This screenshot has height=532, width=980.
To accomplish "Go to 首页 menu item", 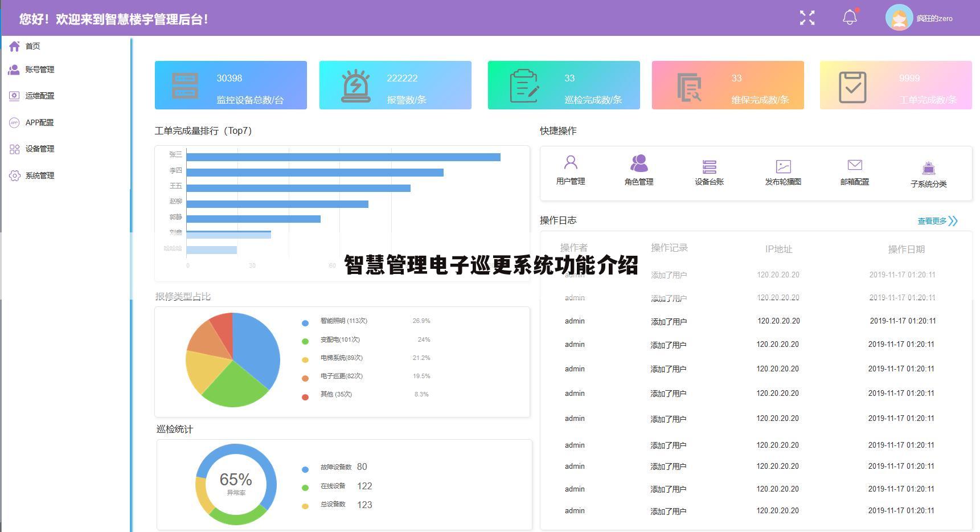I will tap(32, 46).
